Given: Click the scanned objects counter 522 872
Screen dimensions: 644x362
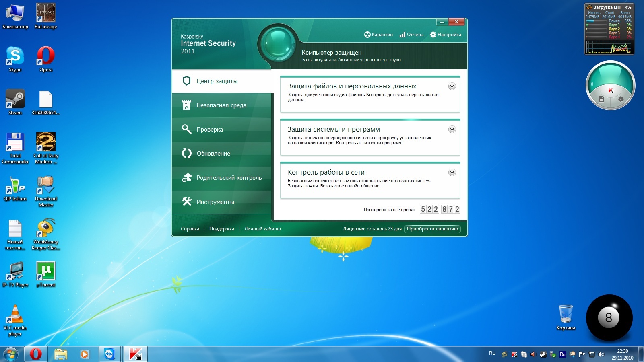Looking at the screenshot, I should [x=440, y=209].
